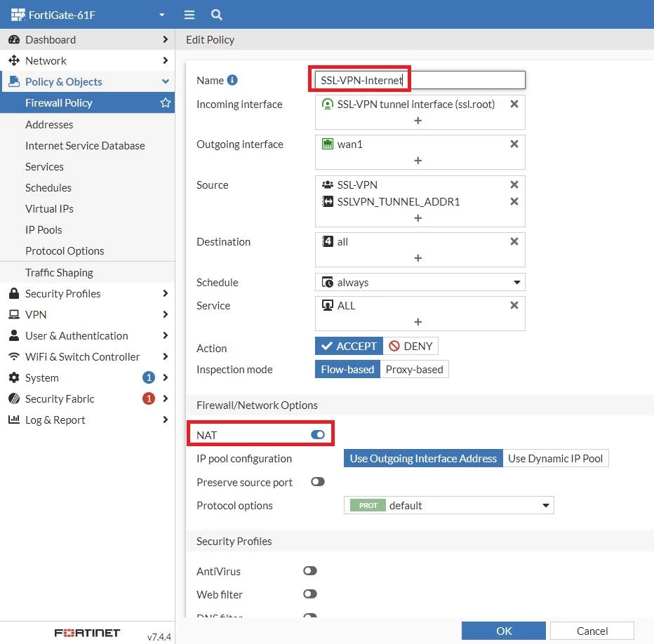Click the User & Authentication person icon
Viewport: 654px width, 644px height.
coord(14,335)
